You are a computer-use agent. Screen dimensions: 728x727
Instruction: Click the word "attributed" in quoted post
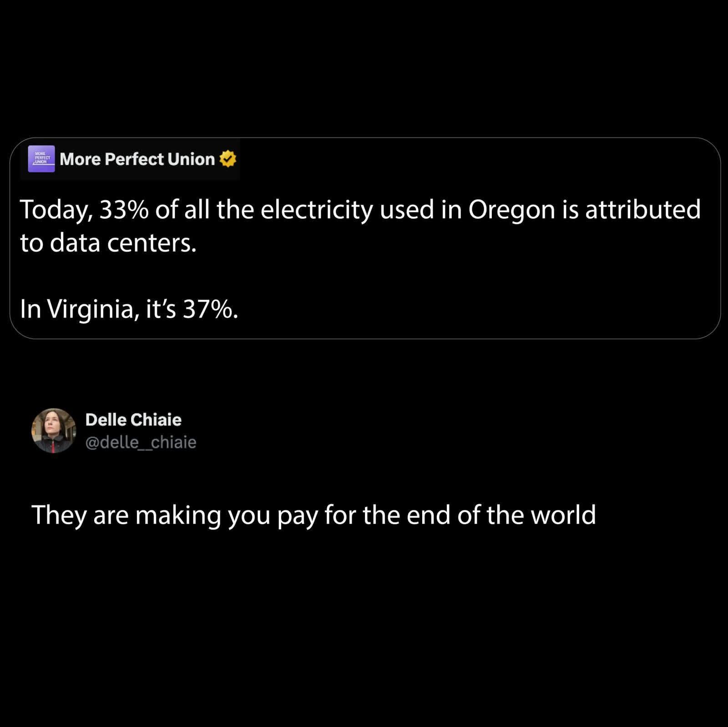(642, 210)
